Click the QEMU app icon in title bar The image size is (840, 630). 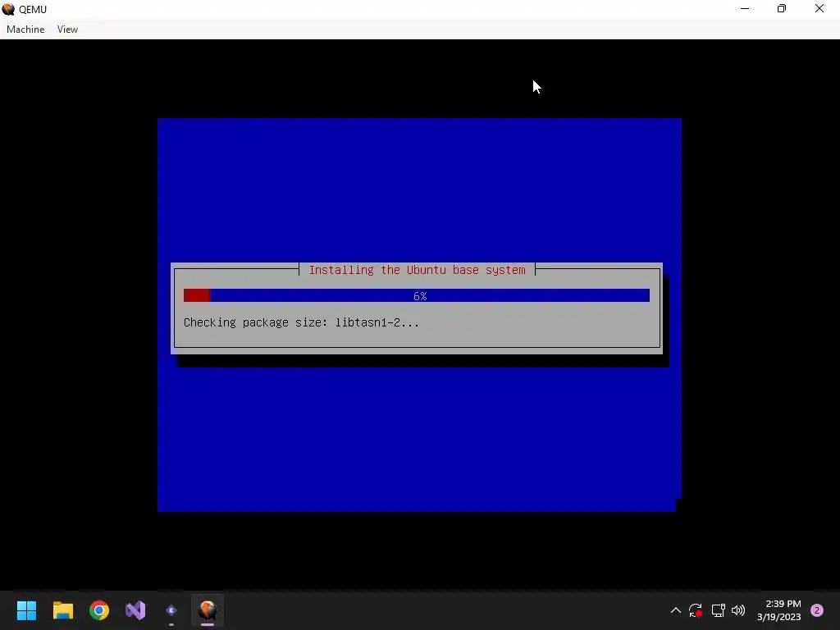[x=8, y=9]
